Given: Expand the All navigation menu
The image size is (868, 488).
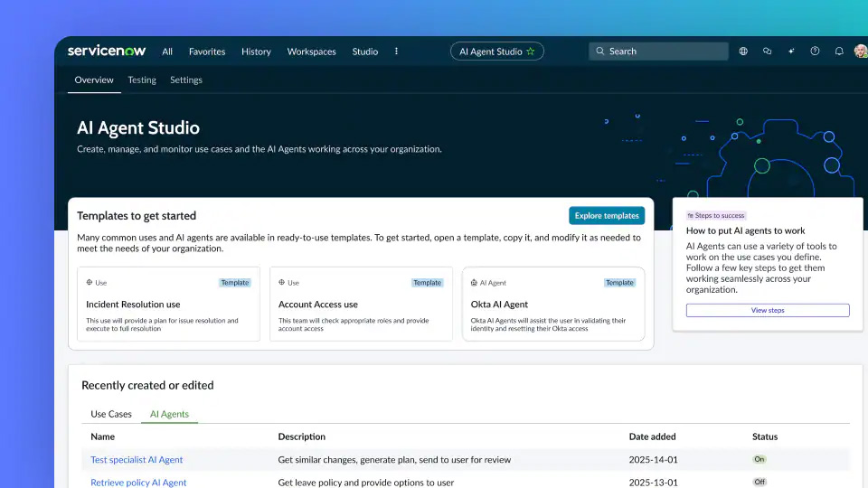Looking at the screenshot, I should click(167, 52).
